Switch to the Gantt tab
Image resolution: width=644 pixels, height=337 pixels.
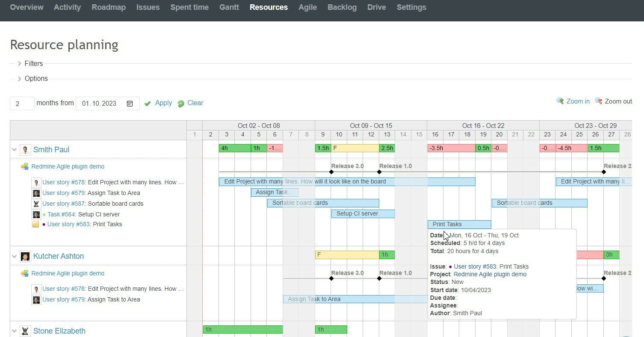pos(229,7)
